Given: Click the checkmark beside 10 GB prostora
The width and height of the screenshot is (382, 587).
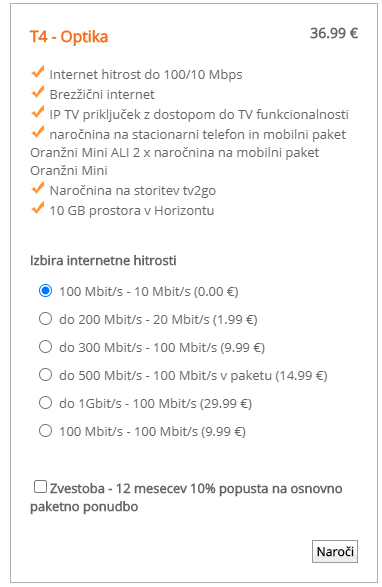Looking at the screenshot, I should (x=38, y=208).
